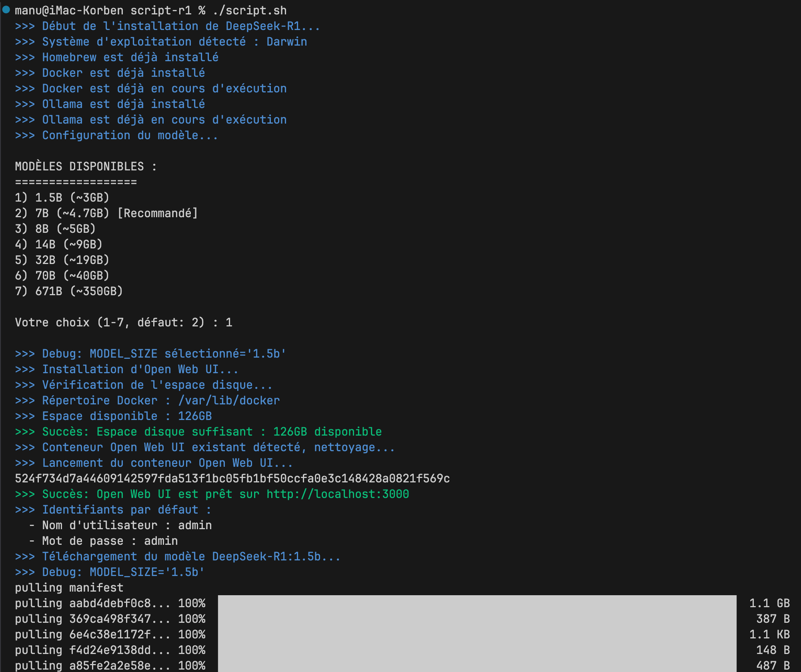Select the 'pulling 369ca498f347...' text
Image resolution: width=801 pixels, height=672 pixels.
click(92, 619)
